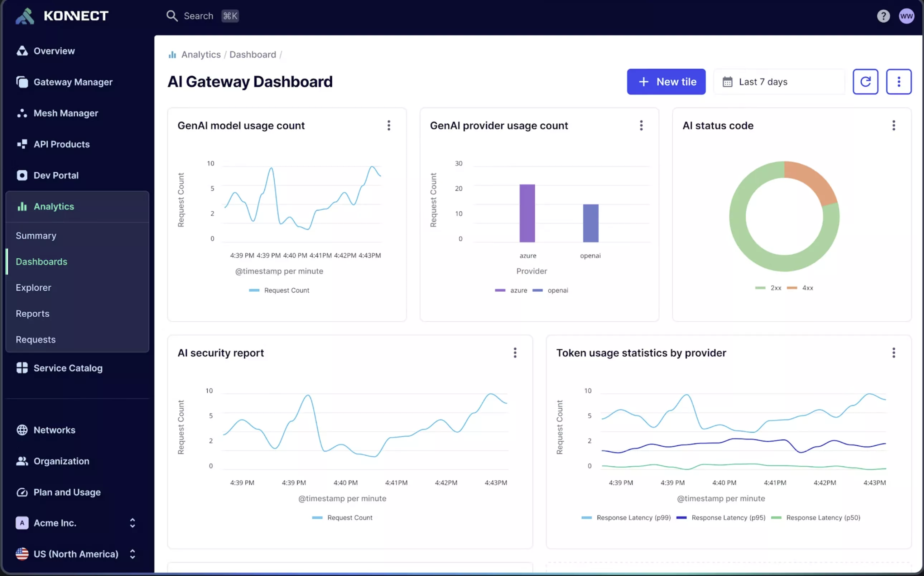Screen dimensions: 924x576
Task: Open the Mesh Manager section
Action: 66,113
